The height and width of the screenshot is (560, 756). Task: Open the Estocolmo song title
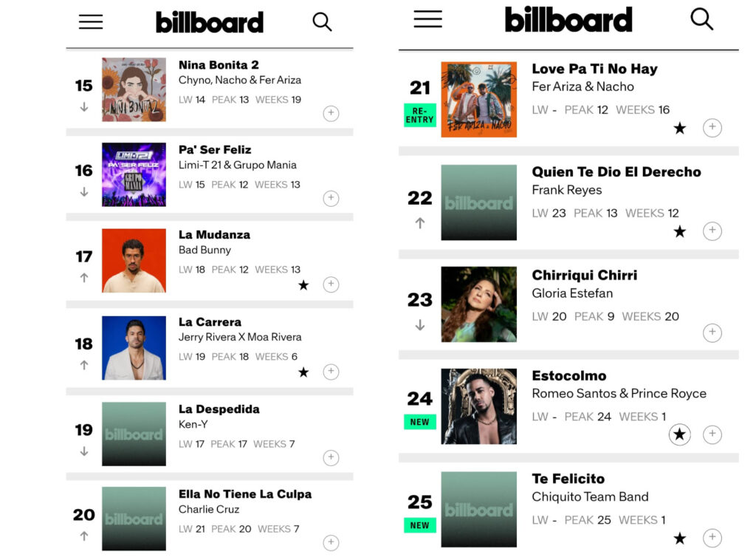click(x=568, y=375)
